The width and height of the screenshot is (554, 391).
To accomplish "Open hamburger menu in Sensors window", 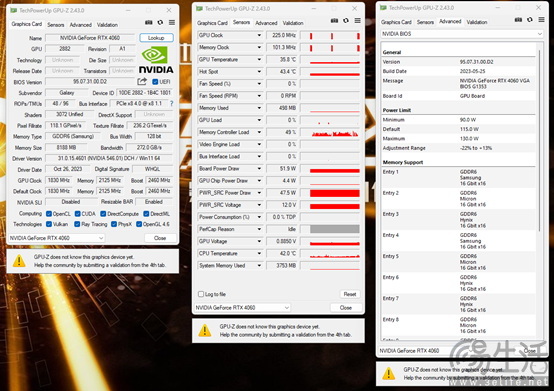I will pyautogui.click(x=358, y=21).
